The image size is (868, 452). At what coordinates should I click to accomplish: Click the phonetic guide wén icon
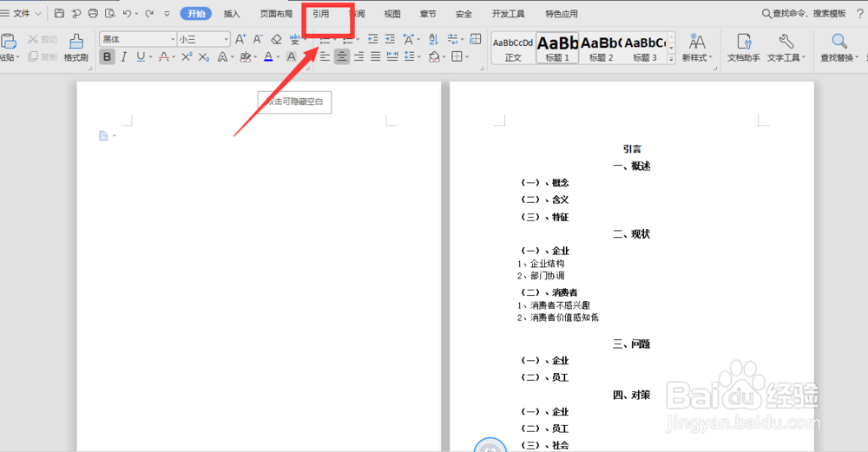[x=295, y=39]
